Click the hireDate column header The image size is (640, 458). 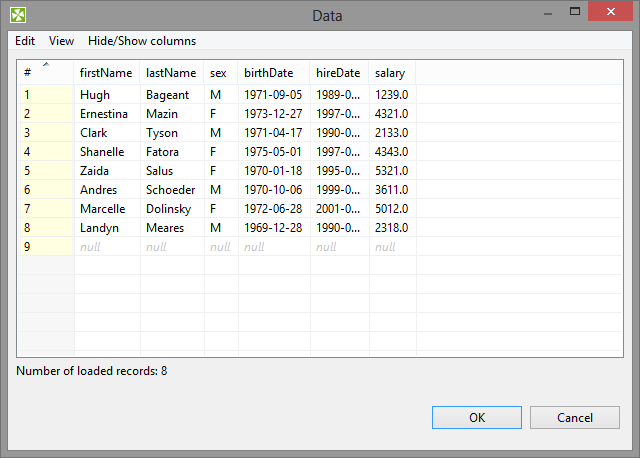(338, 73)
